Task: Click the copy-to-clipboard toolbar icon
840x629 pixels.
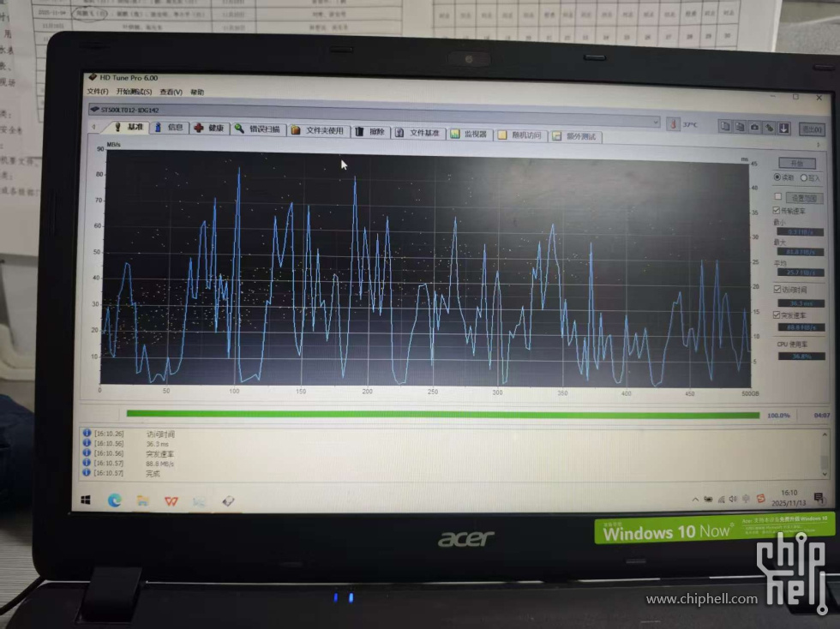Action: click(x=726, y=127)
